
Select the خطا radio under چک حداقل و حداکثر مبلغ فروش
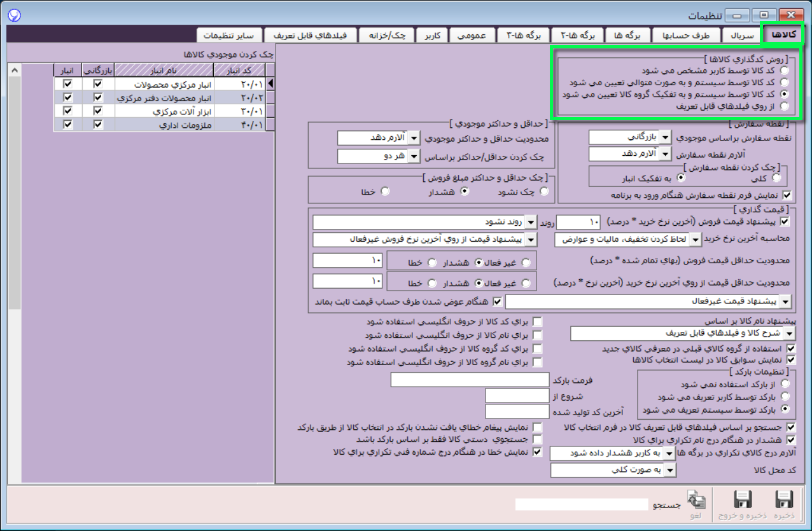pos(384,191)
